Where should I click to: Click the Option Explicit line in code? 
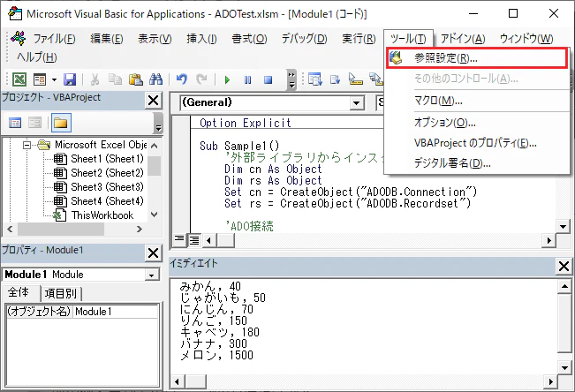(246, 123)
